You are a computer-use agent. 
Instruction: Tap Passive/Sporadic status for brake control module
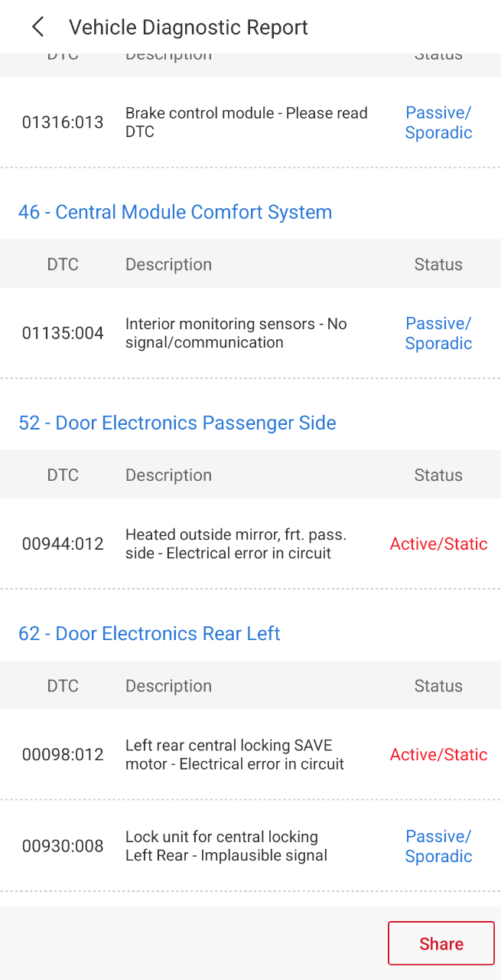point(438,122)
